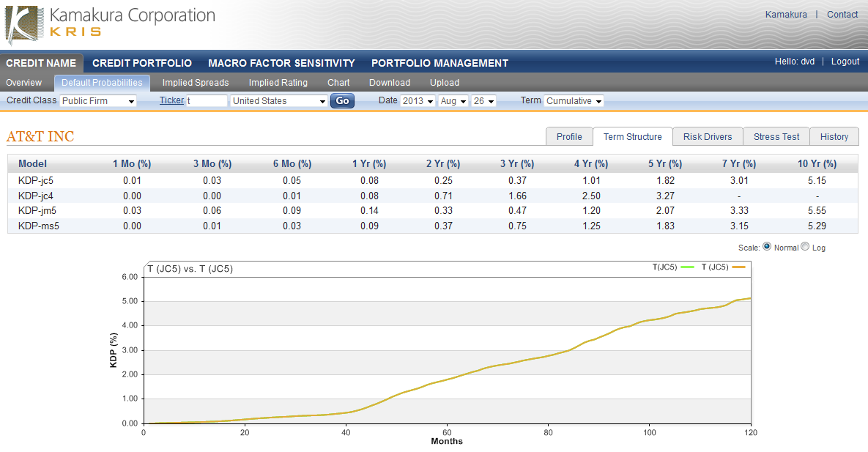
Task: Click the KDP-ms5 7 Yr value 3.15
Action: pos(739,226)
